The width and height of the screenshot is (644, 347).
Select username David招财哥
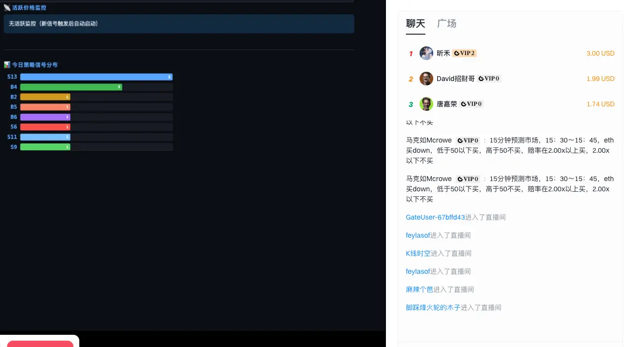(x=456, y=79)
